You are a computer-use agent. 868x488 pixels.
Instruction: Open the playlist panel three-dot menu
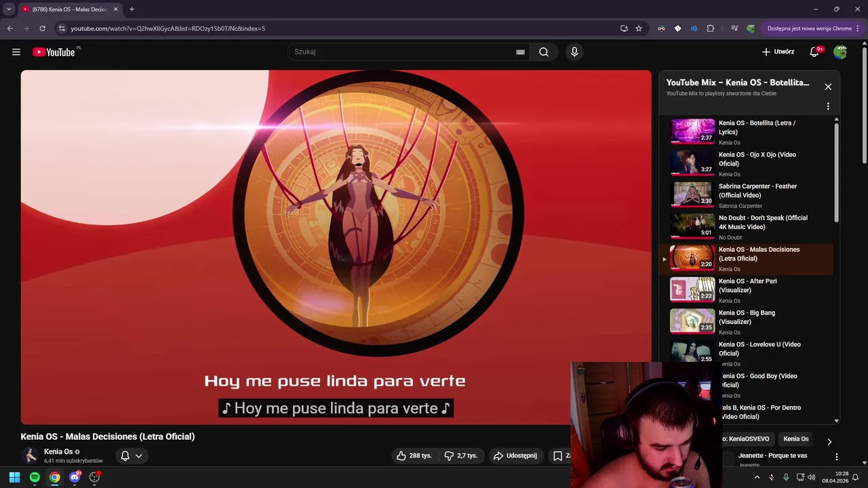[828, 106]
